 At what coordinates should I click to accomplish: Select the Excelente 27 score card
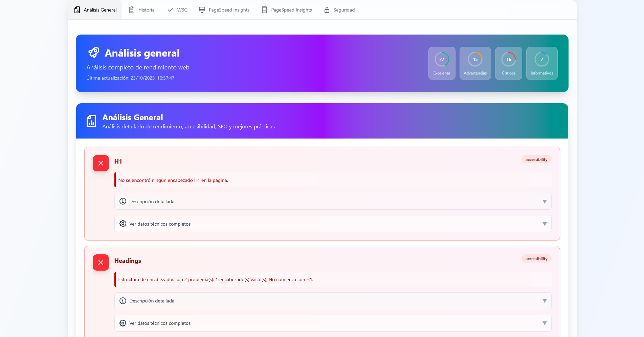[x=442, y=63]
